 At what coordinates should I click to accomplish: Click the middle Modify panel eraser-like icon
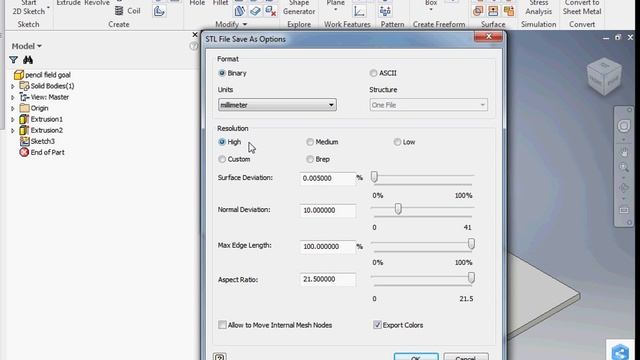tap(255, 11)
